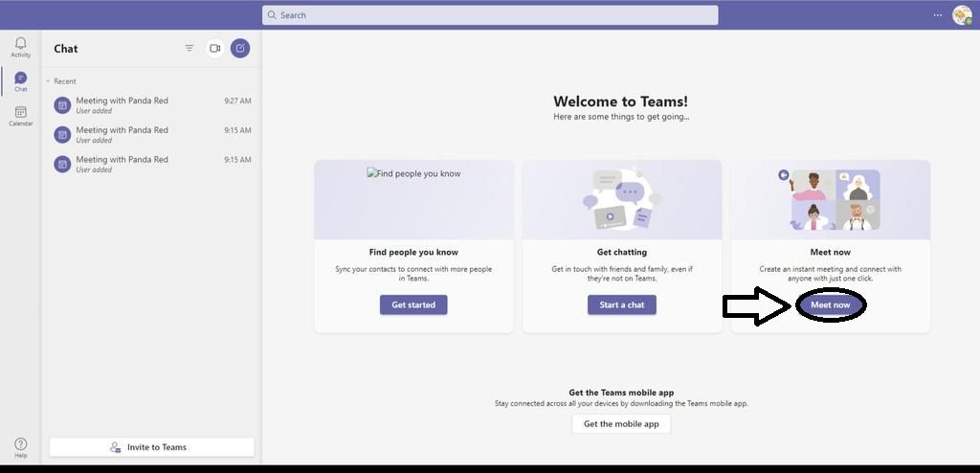Image resolution: width=980 pixels, height=473 pixels.
Task: Click 'Here are some things to get going...' text
Action: (x=621, y=117)
